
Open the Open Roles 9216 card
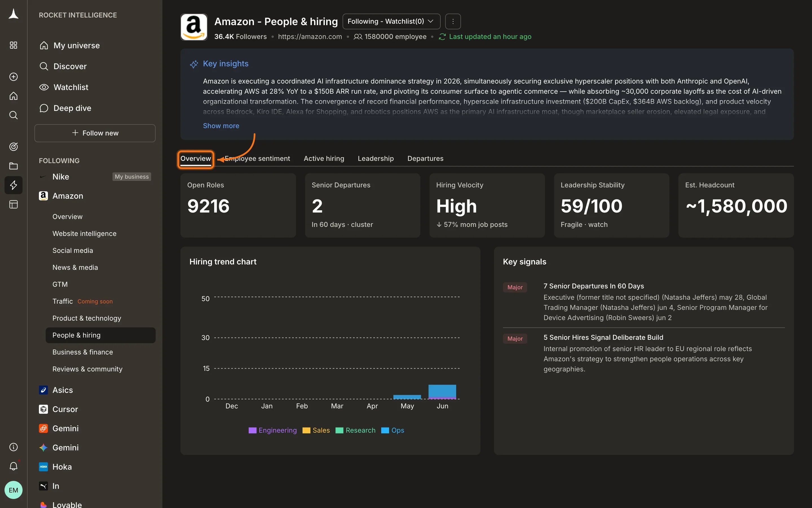pos(238,205)
